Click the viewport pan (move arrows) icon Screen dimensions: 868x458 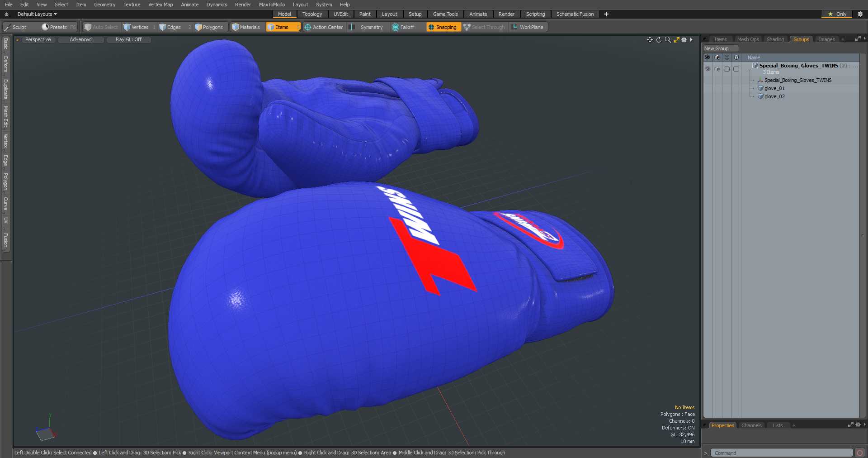[650, 40]
